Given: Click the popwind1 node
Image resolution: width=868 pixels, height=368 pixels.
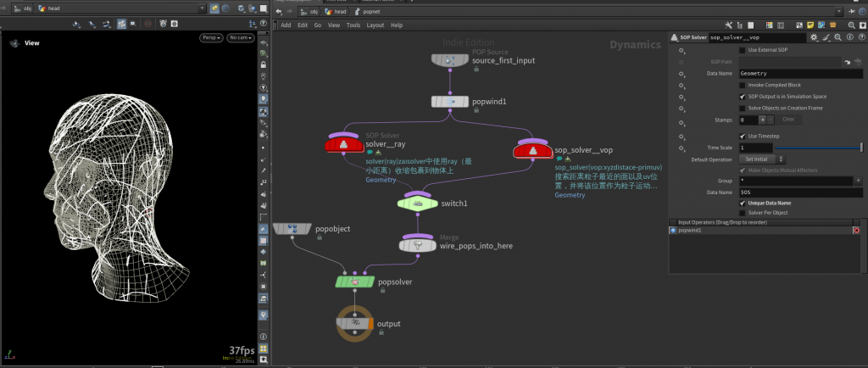Looking at the screenshot, I should tap(452, 101).
